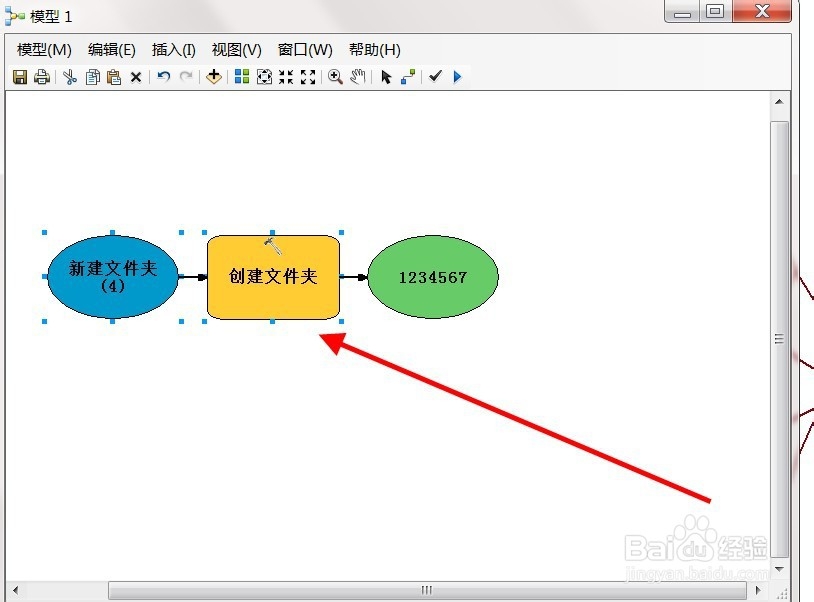Click the horizontal scrollbar right arrow
This screenshot has height=602, width=814.
(758, 590)
